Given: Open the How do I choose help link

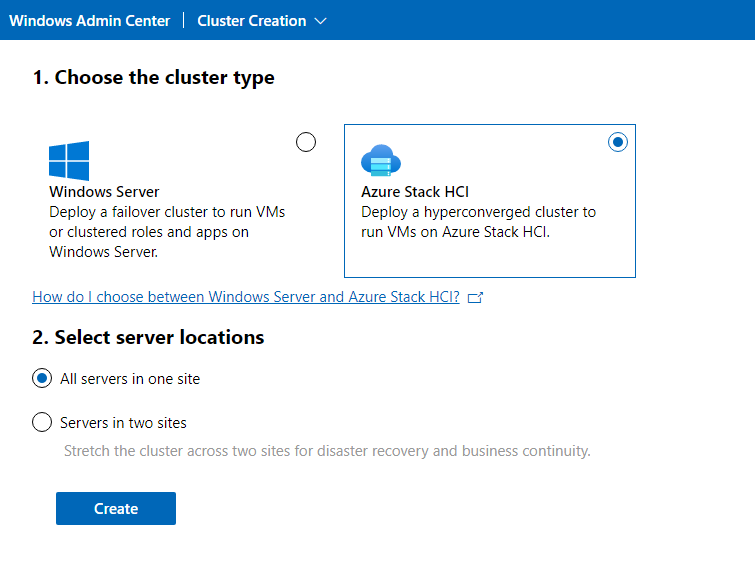Looking at the screenshot, I should pyautogui.click(x=246, y=297).
